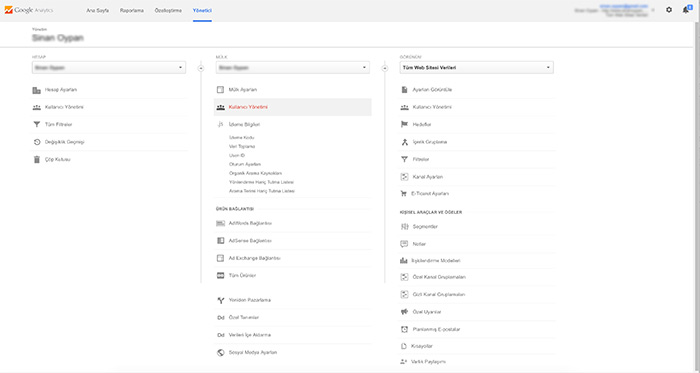Open the Veri Toplama sub-item

[x=242, y=146]
